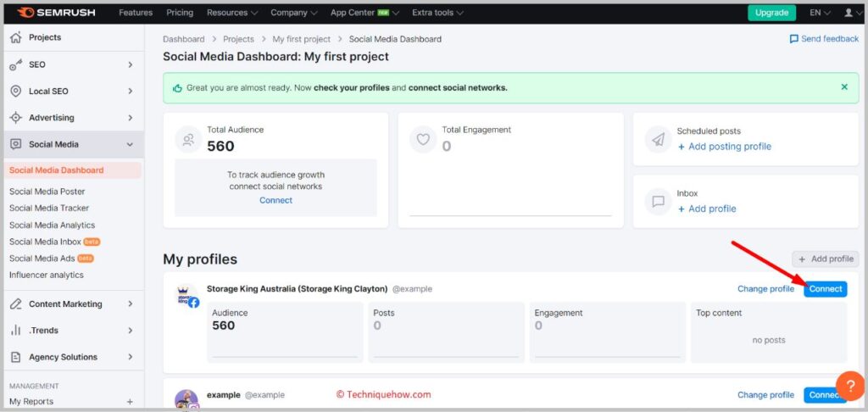This screenshot has width=868, height=412.
Task: Open Social Media Ads beta
Action: coord(52,259)
